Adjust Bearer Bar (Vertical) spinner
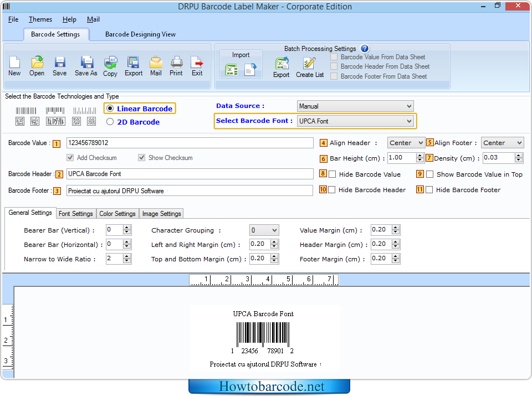 coord(127,230)
